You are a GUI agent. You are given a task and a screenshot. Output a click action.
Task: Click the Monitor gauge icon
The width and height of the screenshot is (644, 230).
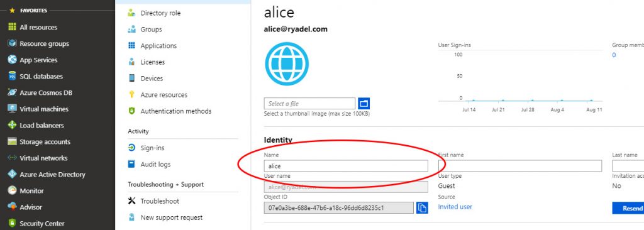click(x=13, y=190)
